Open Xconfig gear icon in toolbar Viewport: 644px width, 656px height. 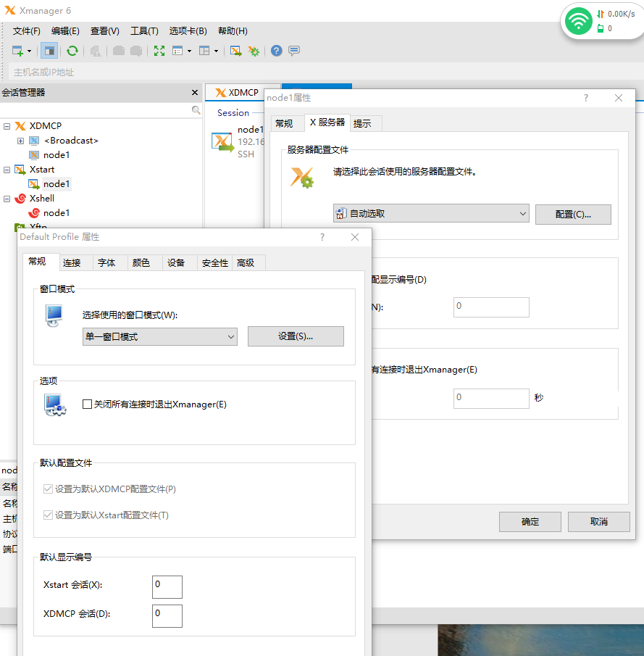point(254,51)
